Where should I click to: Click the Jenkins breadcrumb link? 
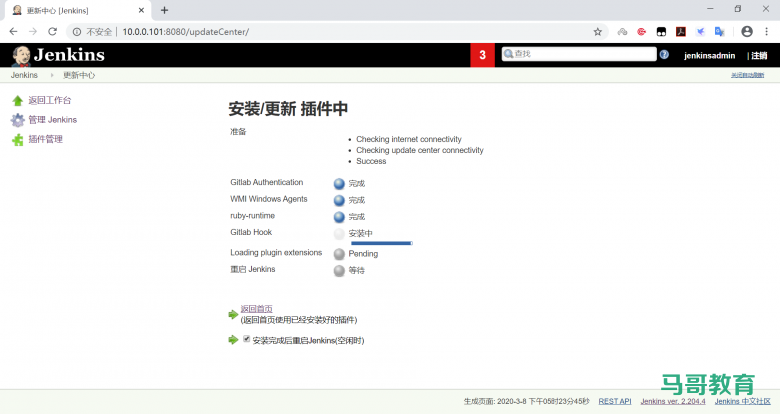click(x=24, y=75)
